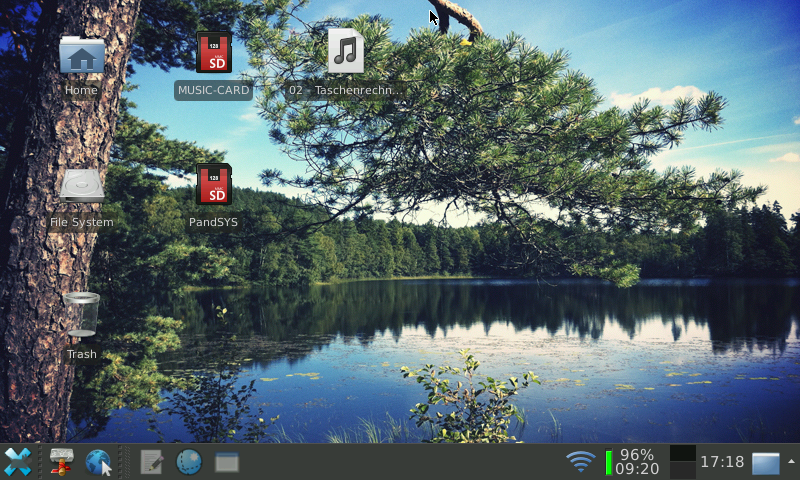Click the blue globe launcher in the panel

[189, 462]
